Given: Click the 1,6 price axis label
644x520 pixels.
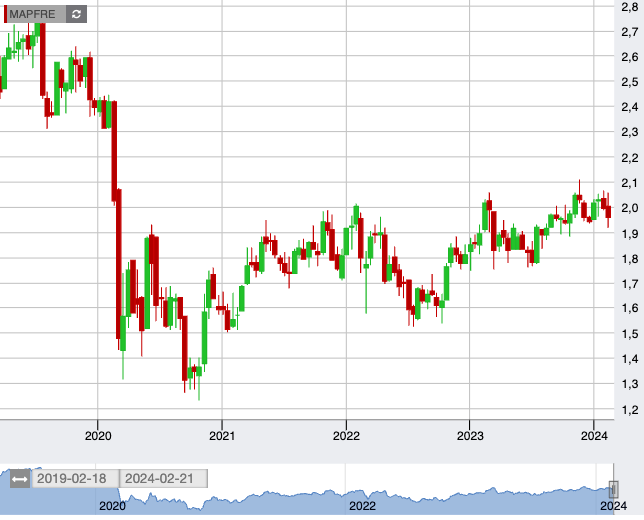Looking at the screenshot, I should tap(630, 308).
